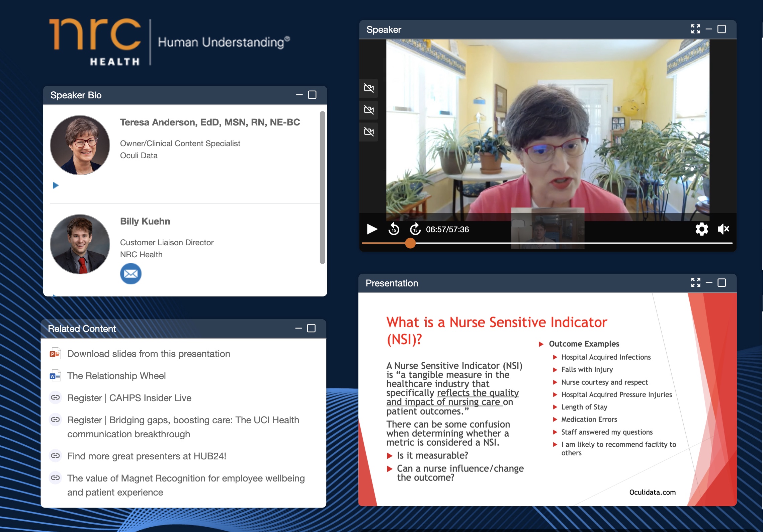This screenshot has width=763, height=532.
Task: Click Falls with Injury on the slide
Action: [587, 369]
